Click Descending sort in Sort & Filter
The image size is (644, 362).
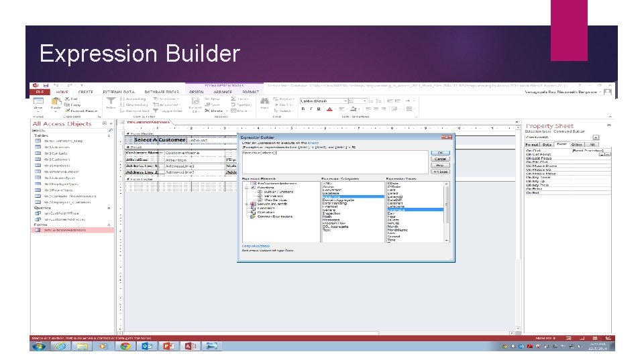click(x=134, y=105)
